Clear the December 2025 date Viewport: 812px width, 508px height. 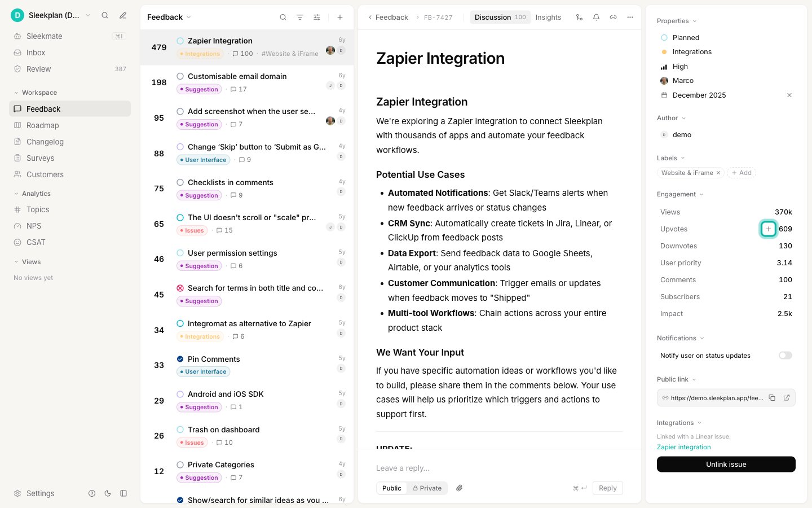tap(789, 95)
